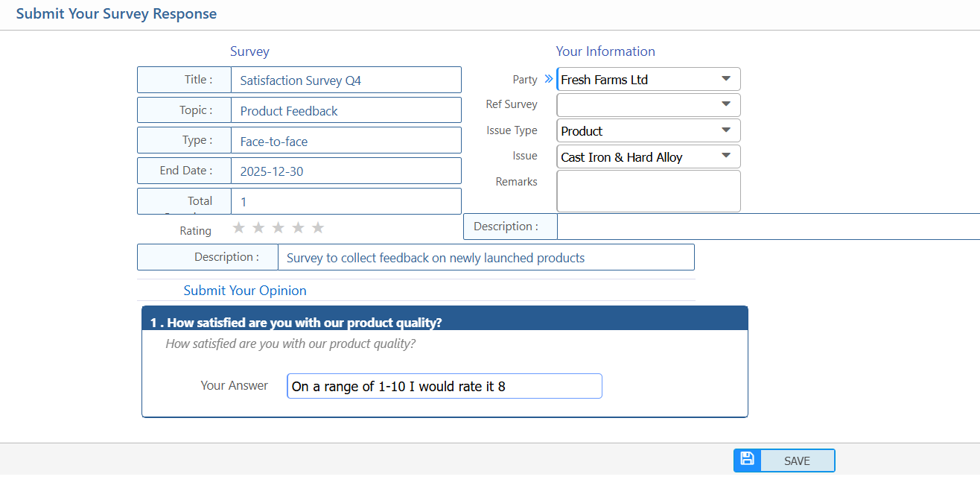Click the SAVE button
This screenshot has width=980, height=500.
click(x=784, y=461)
